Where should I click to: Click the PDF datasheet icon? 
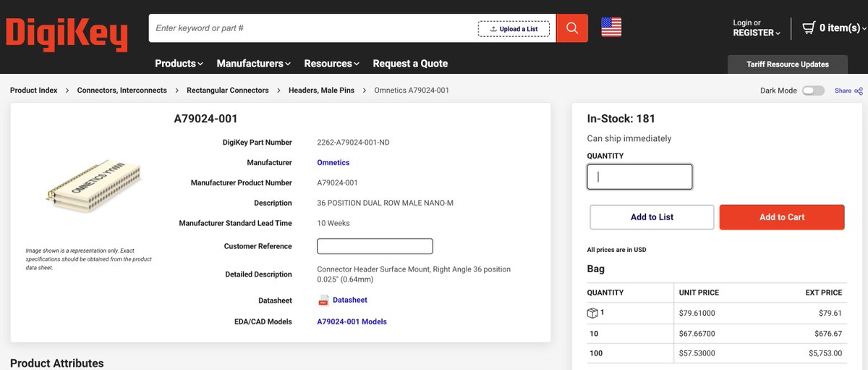coord(323,300)
